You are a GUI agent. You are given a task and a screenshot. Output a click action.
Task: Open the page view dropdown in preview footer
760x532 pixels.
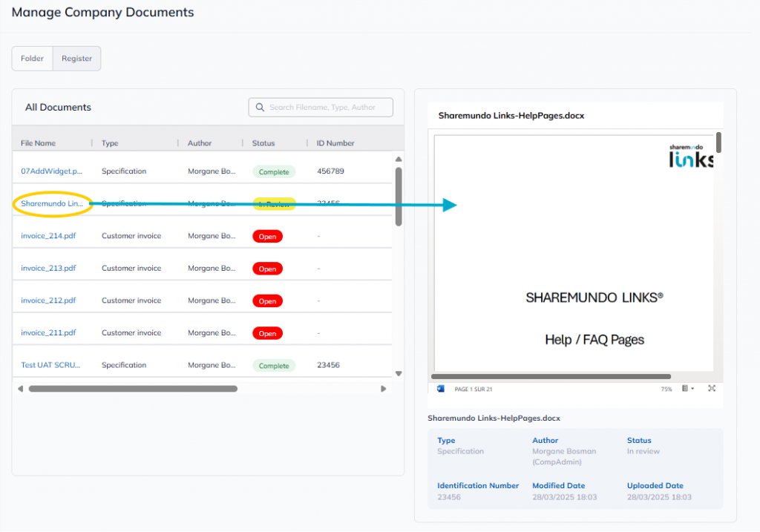tap(687, 389)
